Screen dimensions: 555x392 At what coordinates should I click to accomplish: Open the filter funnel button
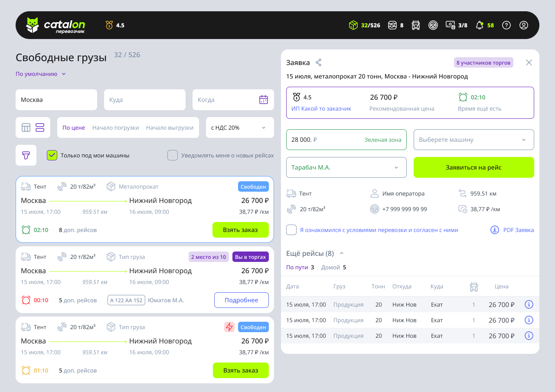pos(26,155)
